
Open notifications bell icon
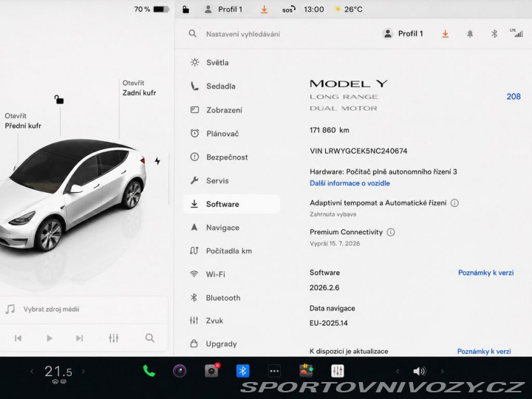(x=470, y=33)
